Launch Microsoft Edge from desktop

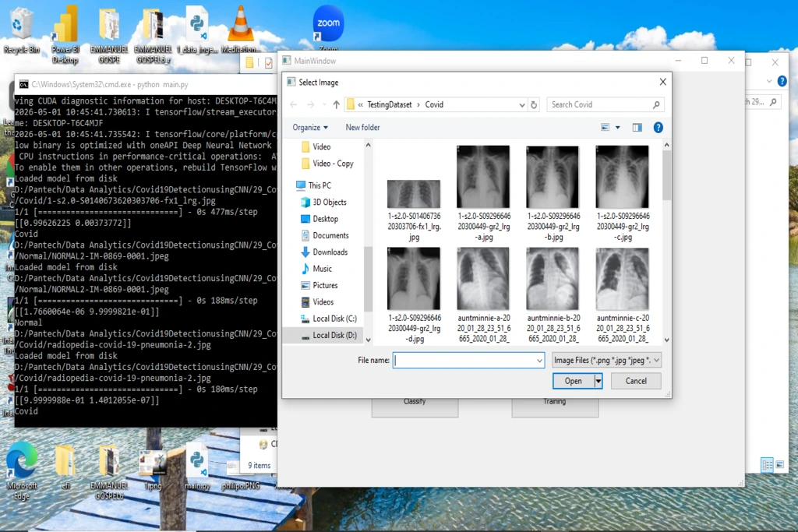coord(21,471)
